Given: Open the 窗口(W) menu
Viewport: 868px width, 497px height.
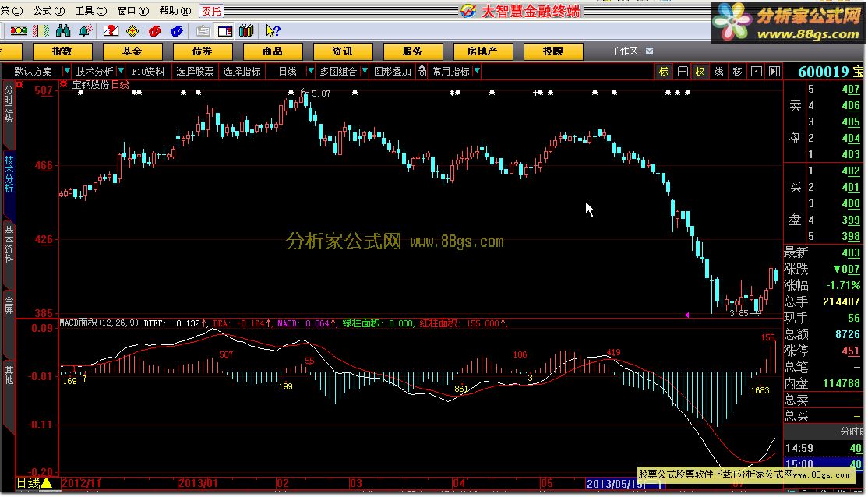Looking at the screenshot, I should [133, 10].
